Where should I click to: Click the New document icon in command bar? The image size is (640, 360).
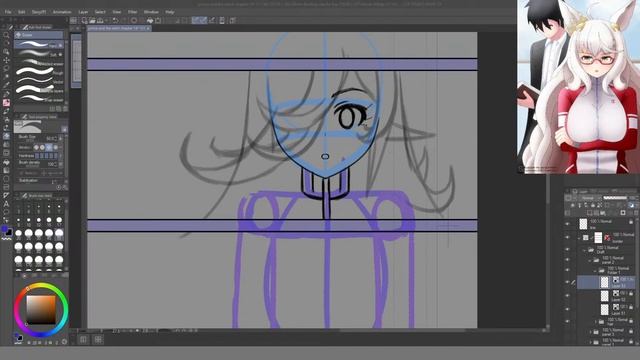click(x=84, y=20)
